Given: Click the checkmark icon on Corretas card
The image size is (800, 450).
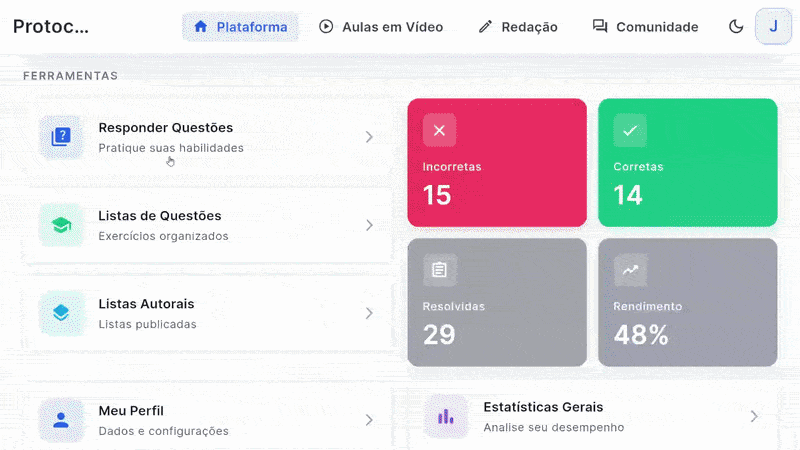Looking at the screenshot, I should pyautogui.click(x=630, y=130).
